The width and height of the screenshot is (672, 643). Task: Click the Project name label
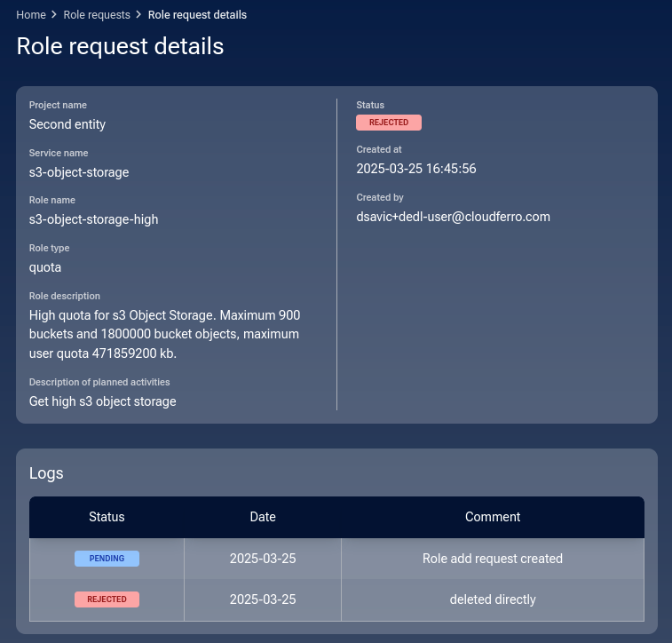pyautogui.click(x=58, y=105)
